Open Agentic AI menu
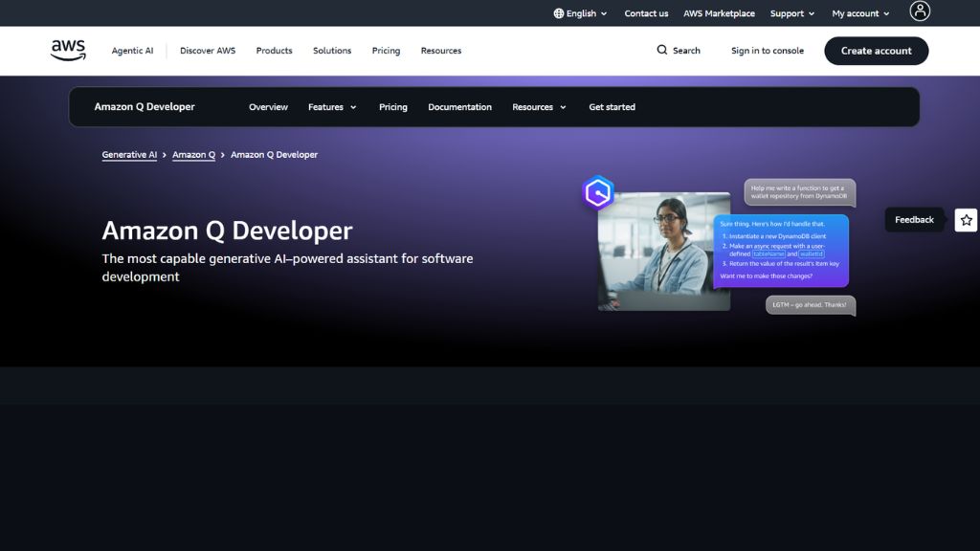The width and height of the screenshot is (980, 551). (132, 51)
